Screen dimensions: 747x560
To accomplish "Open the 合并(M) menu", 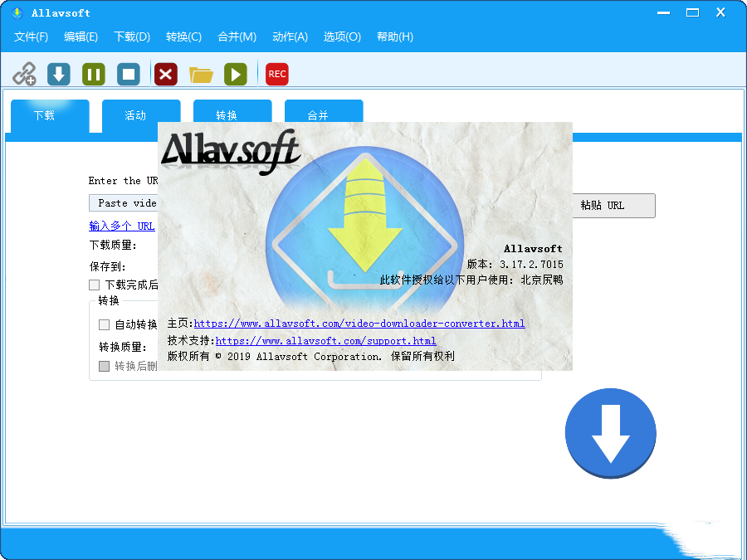I will [237, 37].
